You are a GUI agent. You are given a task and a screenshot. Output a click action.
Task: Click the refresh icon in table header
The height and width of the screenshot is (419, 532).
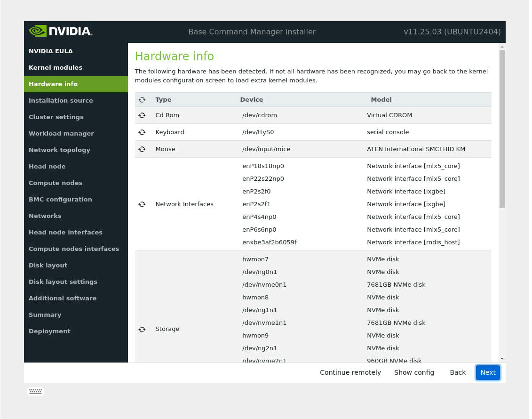tap(142, 100)
